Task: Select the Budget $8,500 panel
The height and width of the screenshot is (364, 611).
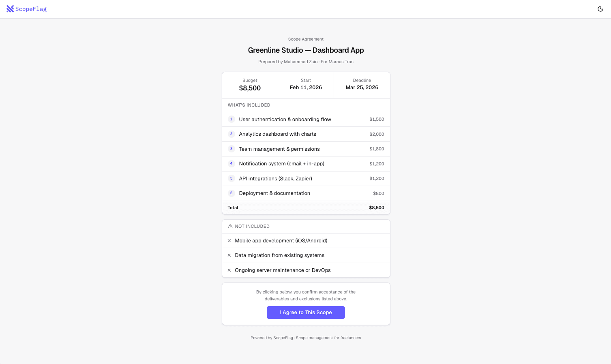Action: tap(250, 85)
